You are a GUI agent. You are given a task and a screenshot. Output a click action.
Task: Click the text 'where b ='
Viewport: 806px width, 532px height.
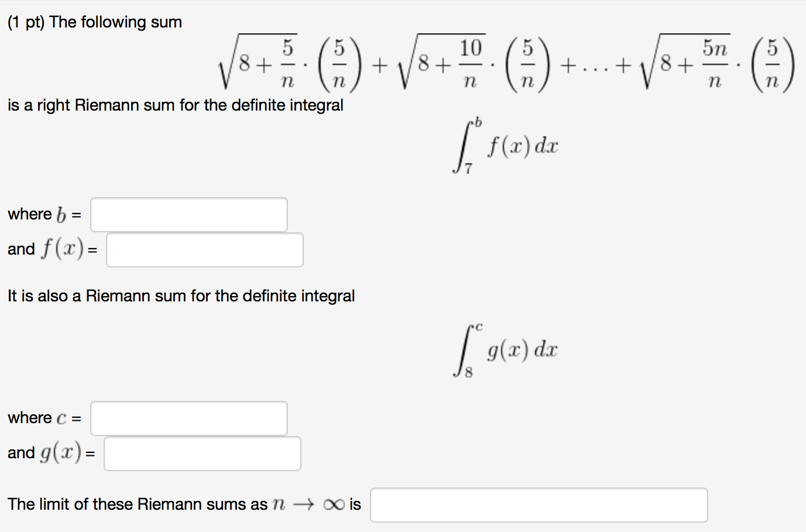coord(43,214)
